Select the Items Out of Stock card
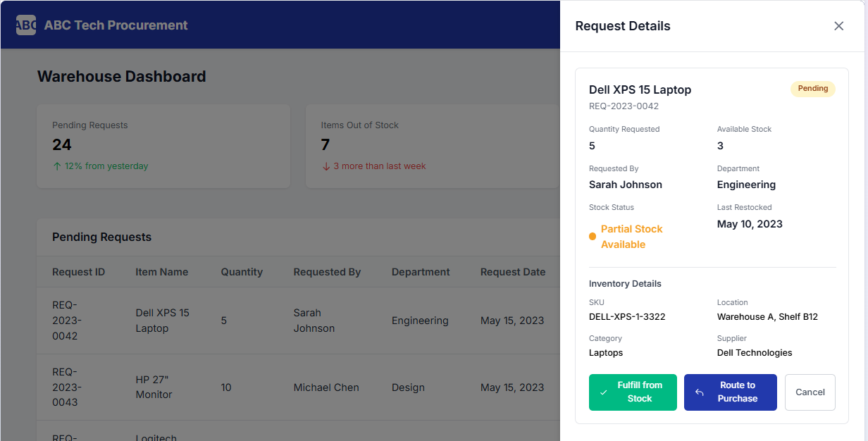 (433, 146)
